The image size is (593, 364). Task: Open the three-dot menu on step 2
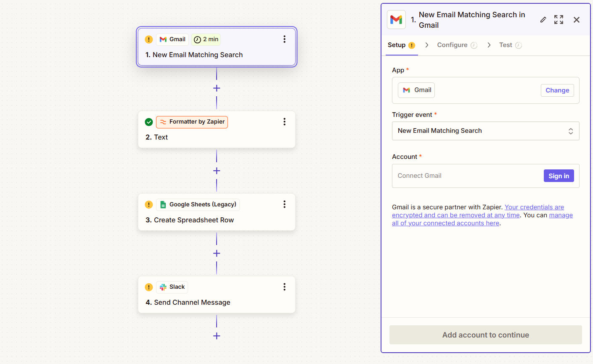click(x=285, y=121)
